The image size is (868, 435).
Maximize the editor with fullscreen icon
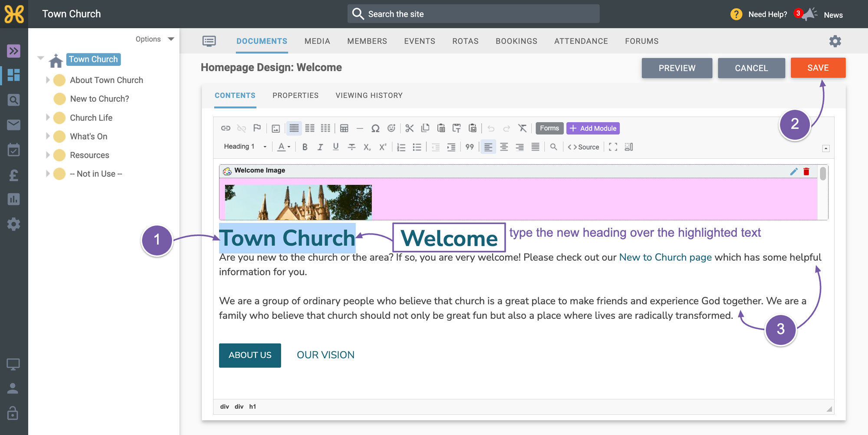(x=613, y=147)
